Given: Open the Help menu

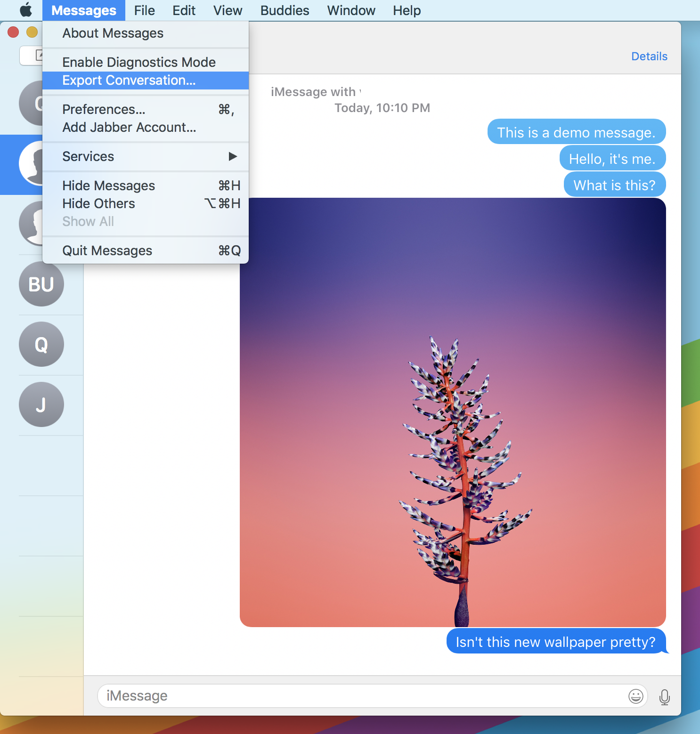Looking at the screenshot, I should pos(407,10).
